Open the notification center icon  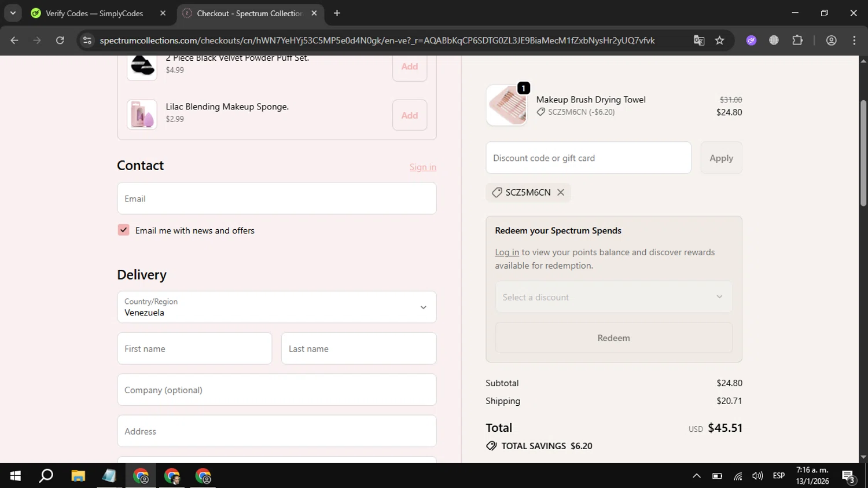point(849,476)
